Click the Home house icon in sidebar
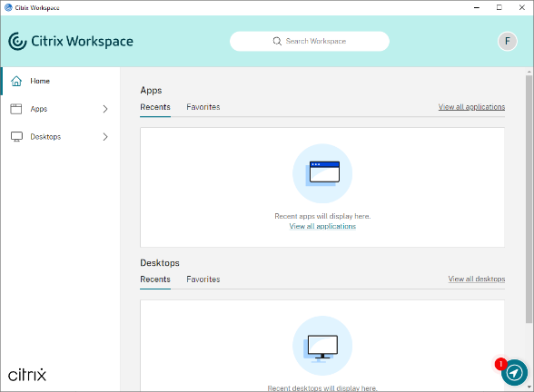Image resolution: width=534 pixels, height=392 pixels. click(16, 81)
